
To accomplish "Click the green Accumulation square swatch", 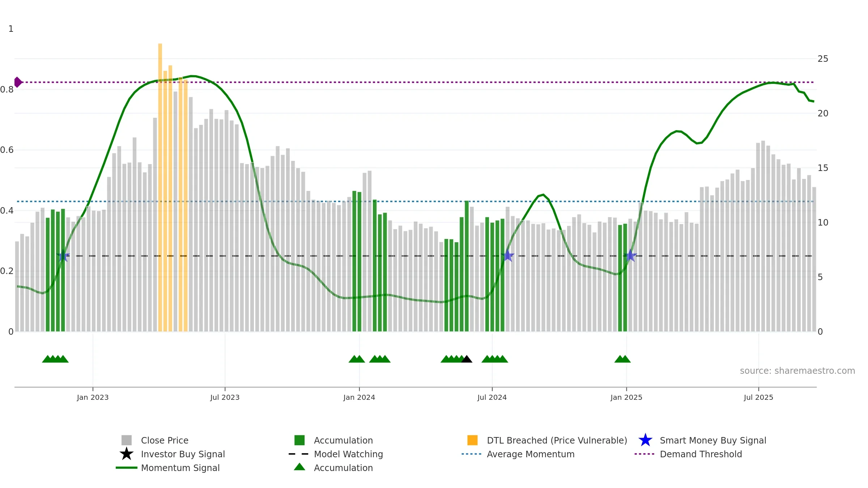I will tap(299, 440).
